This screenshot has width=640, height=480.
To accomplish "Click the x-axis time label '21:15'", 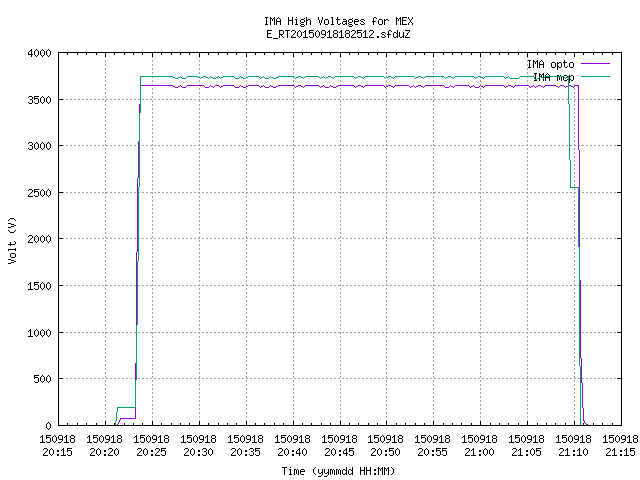I will tap(620, 452).
